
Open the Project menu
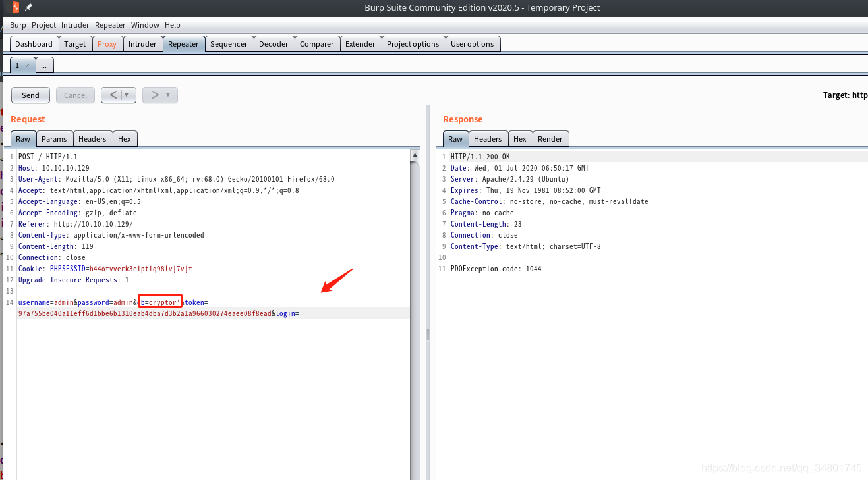tap(44, 25)
